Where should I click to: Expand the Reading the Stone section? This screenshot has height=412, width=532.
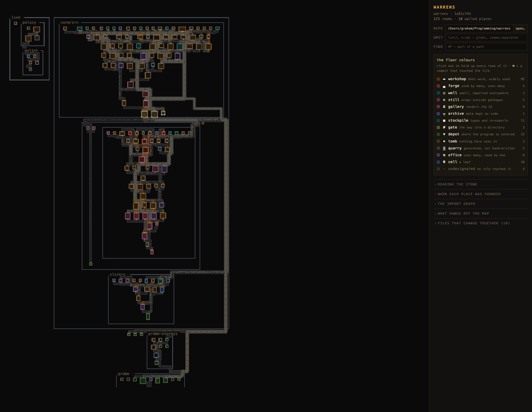click(x=481, y=184)
